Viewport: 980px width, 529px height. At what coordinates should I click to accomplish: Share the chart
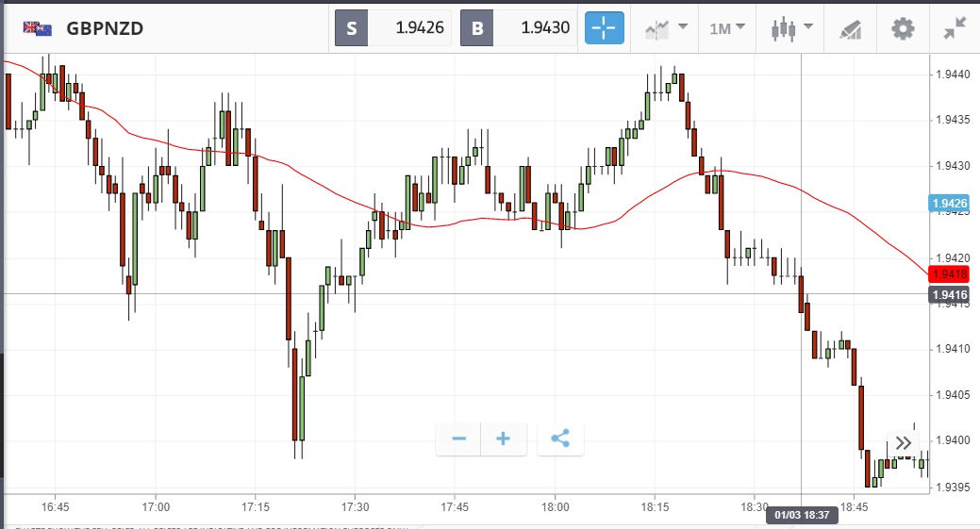point(560,438)
